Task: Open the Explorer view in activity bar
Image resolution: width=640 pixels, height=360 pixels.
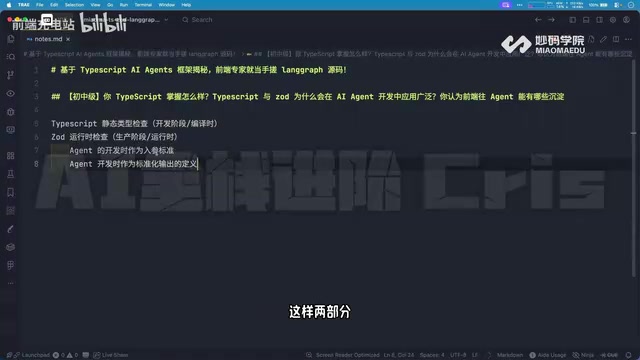Action: pyautogui.click(x=11, y=39)
